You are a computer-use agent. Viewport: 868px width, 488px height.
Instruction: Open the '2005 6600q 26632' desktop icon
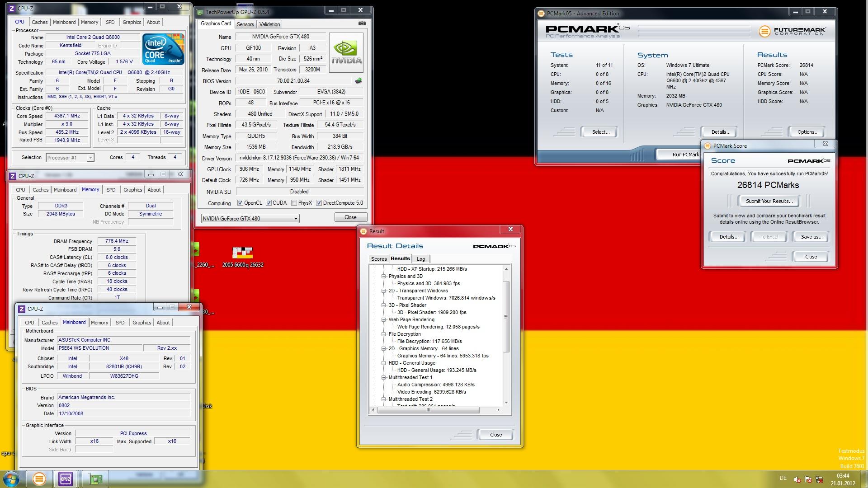pos(242,257)
